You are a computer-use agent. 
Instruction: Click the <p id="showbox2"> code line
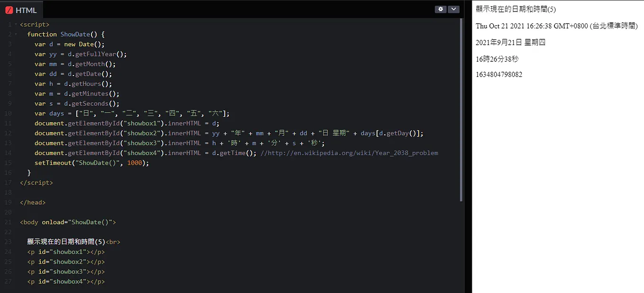tap(66, 262)
